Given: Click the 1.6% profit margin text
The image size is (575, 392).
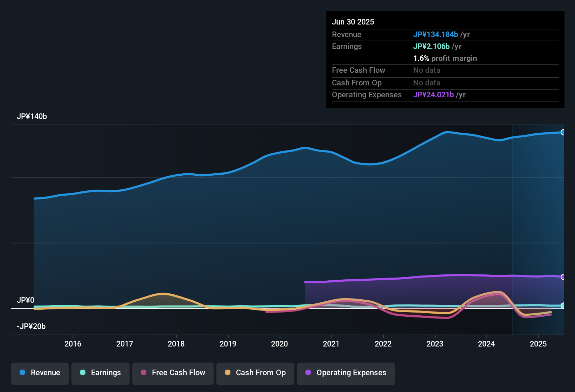Looking at the screenshot, I should tap(445, 58).
